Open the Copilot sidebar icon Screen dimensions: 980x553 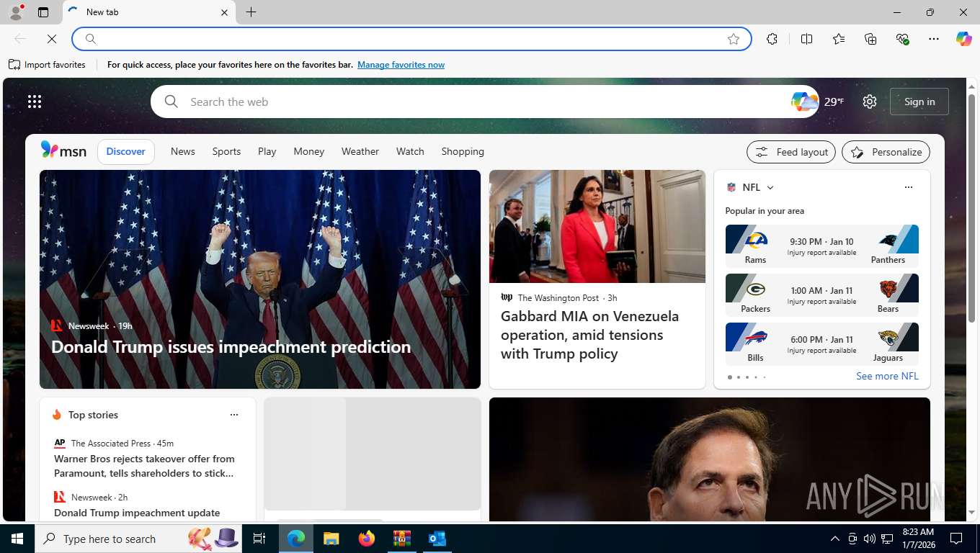pyautogui.click(x=963, y=39)
